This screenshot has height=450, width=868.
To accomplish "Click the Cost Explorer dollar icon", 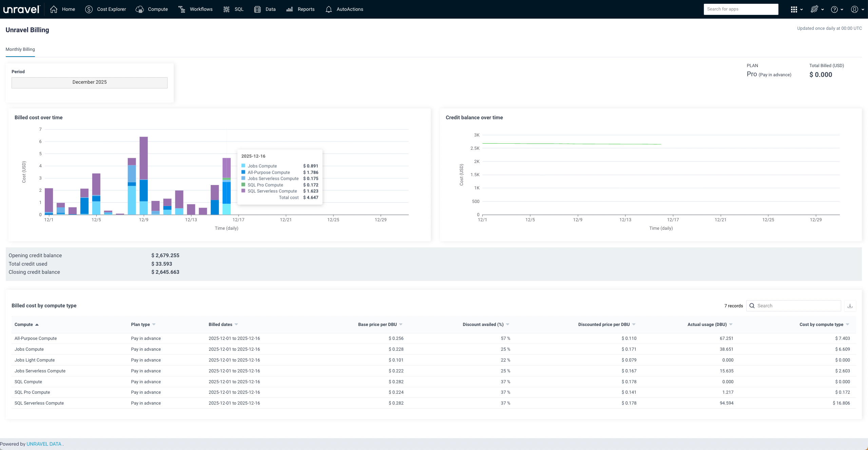I will [x=89, y=9].
